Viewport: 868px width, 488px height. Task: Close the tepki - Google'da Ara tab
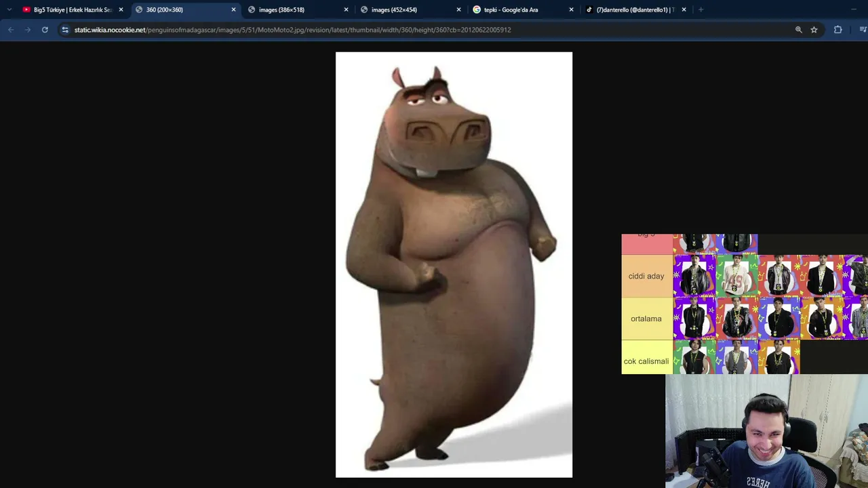571,9
